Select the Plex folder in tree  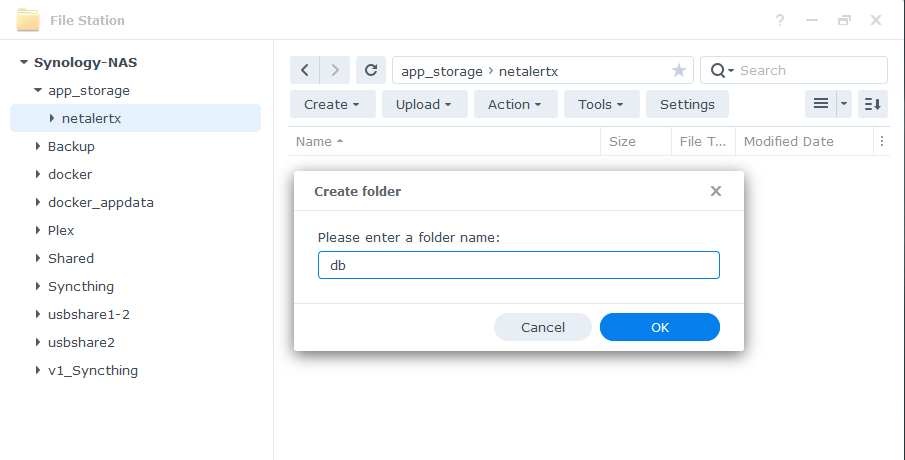point(61,230)
